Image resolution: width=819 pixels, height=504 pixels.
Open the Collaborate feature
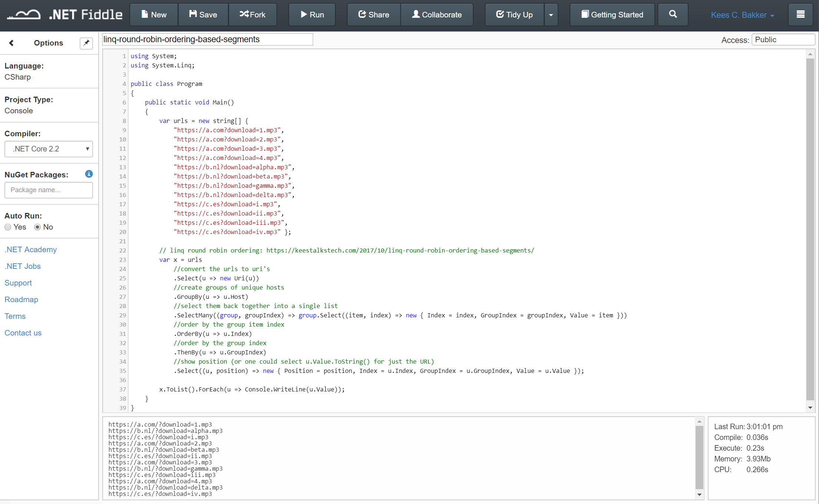tap(437, 15)
